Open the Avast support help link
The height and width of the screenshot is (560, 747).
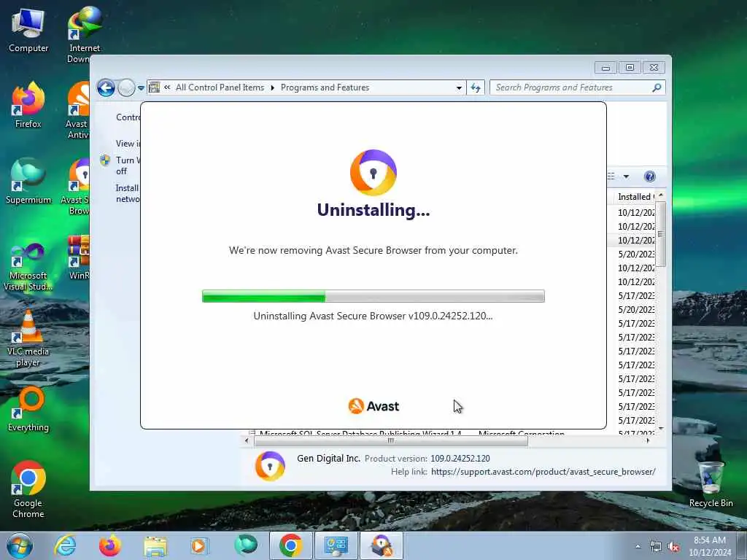click(543, 472)
